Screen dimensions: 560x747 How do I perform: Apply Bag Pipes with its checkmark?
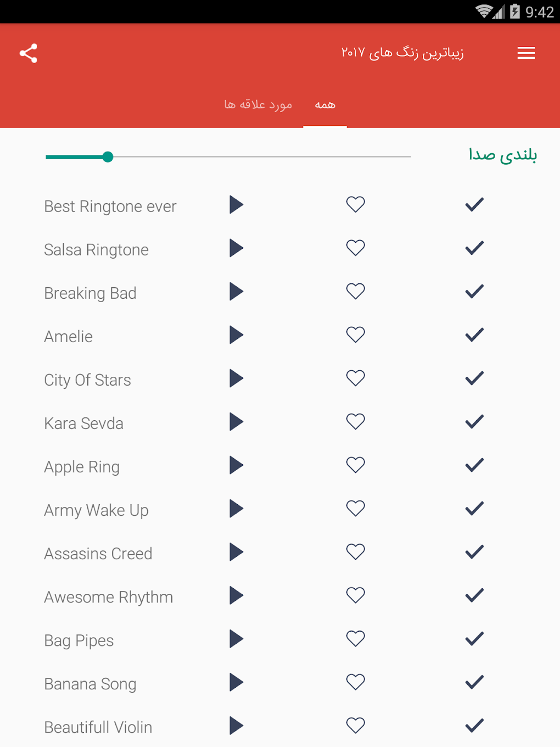(474, 639)
